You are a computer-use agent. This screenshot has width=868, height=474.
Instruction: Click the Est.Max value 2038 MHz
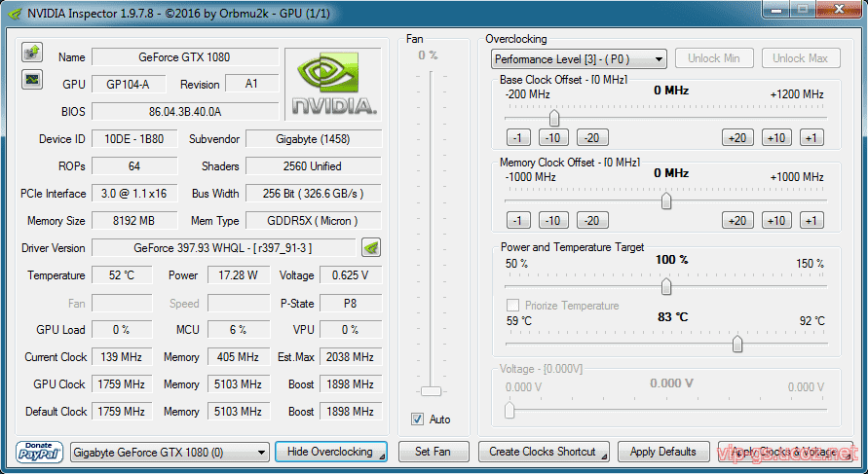coord(351,357)
